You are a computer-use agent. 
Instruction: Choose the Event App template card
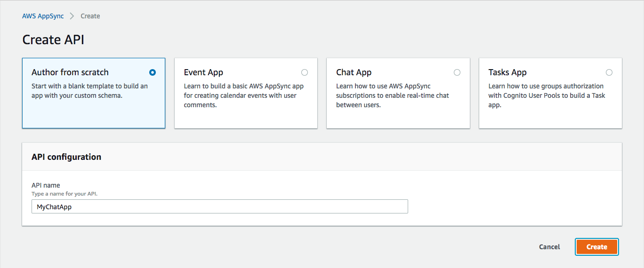pyautogui.click(x=246, y=93)
